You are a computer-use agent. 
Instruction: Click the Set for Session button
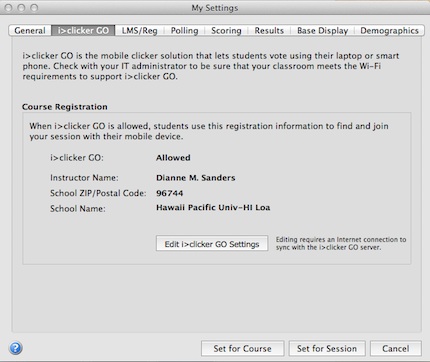[x=327, y=348]
